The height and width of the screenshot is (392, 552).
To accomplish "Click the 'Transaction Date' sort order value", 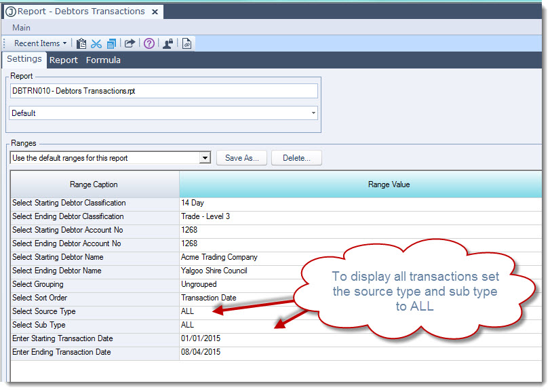I will pos(361,298).
